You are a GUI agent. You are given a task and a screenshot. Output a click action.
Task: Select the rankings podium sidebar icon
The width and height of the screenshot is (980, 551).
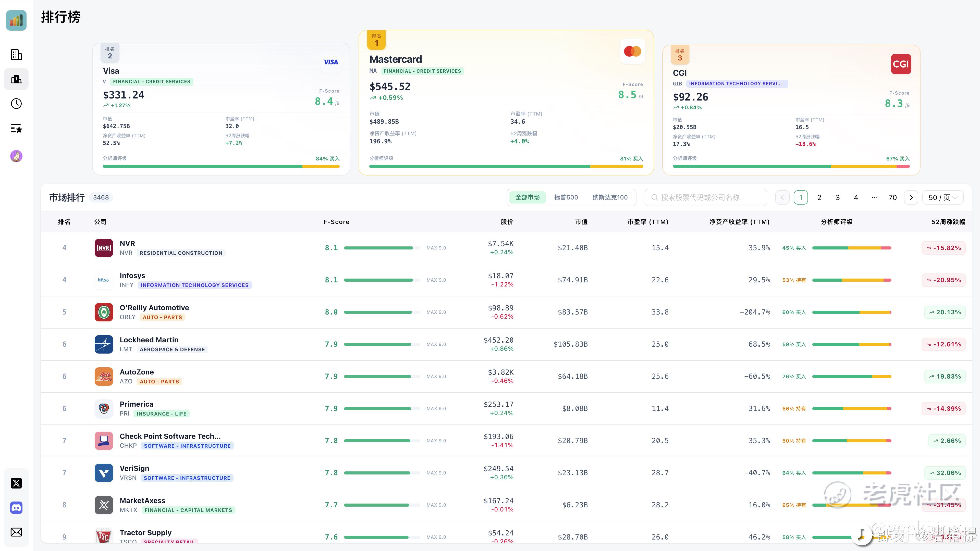pos(16,79)
